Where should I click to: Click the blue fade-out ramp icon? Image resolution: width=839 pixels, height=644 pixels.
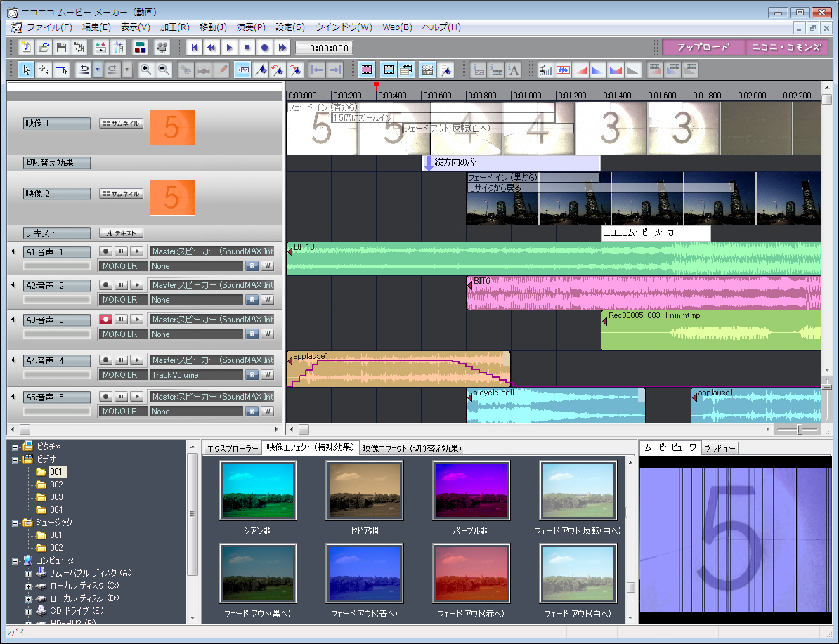(x=598, y=70)
